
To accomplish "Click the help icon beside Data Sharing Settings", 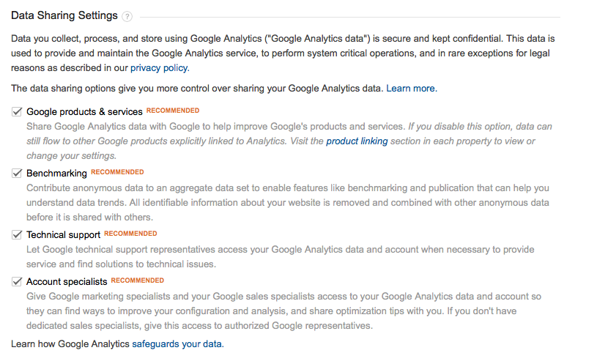I will tap(127, 16).
